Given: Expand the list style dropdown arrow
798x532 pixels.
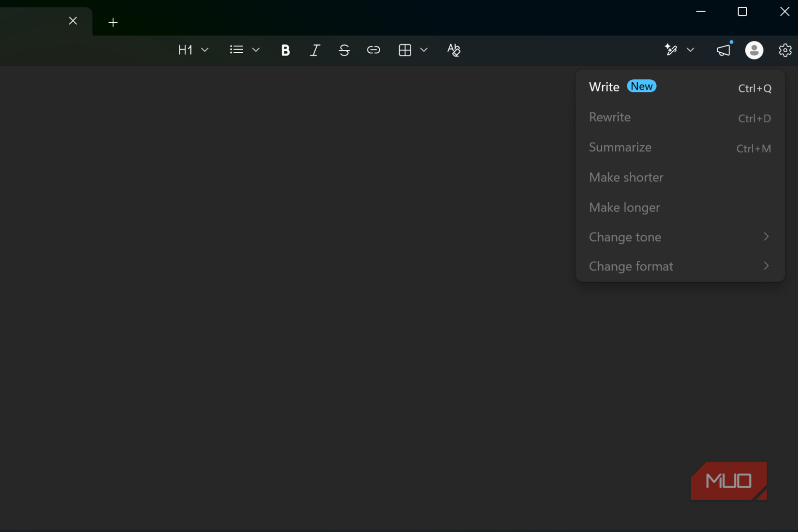Looking at the screenshot, I should click(x=256, y=50).
